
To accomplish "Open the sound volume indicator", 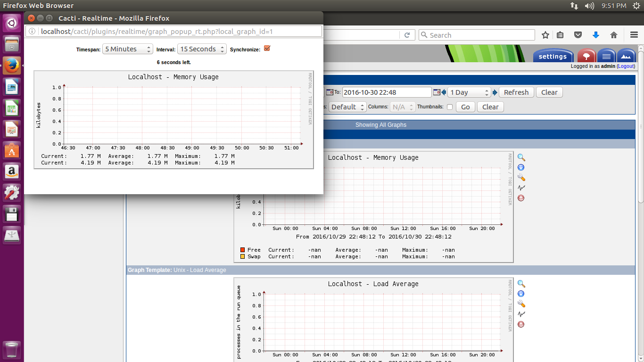I will point(589,6).
